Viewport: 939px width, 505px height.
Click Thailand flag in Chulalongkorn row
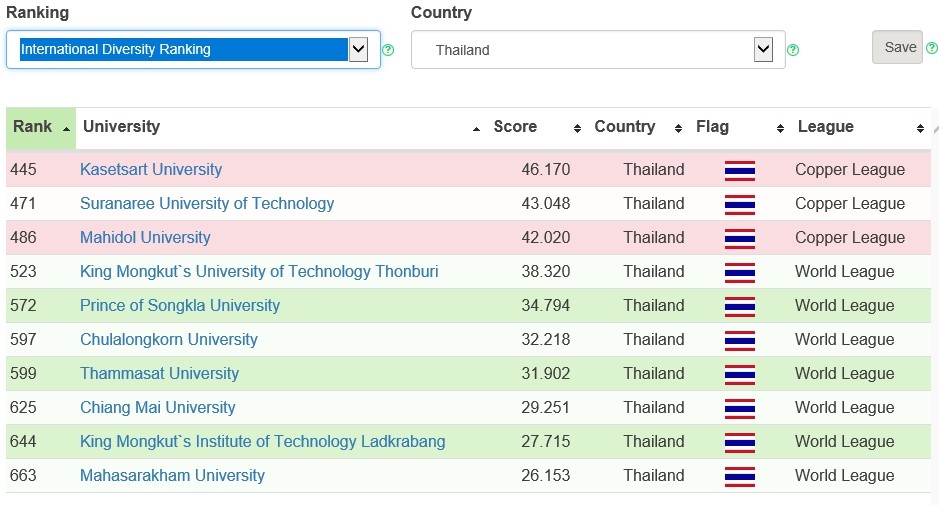740,341
